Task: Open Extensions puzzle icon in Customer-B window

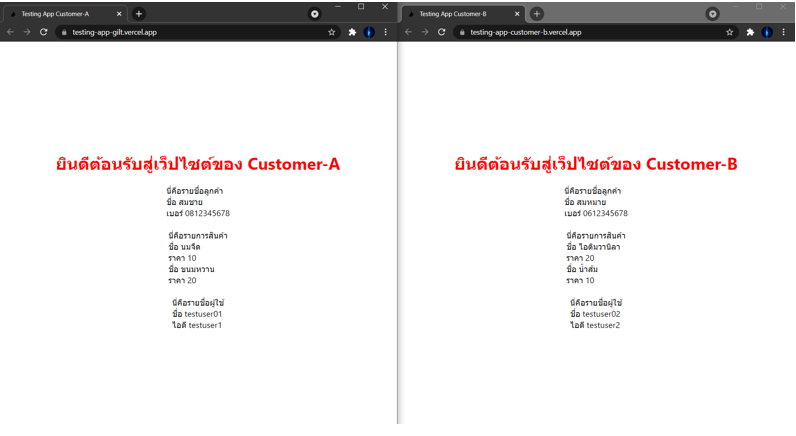Action: pos(750,32)
